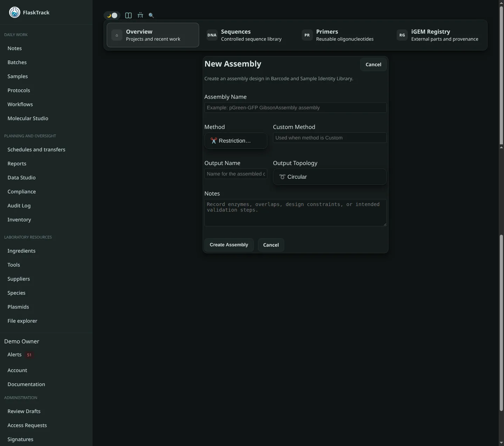504x446 pixels.
Task: Click the FlaskTrack logo icon
Action: coord(15,12)
